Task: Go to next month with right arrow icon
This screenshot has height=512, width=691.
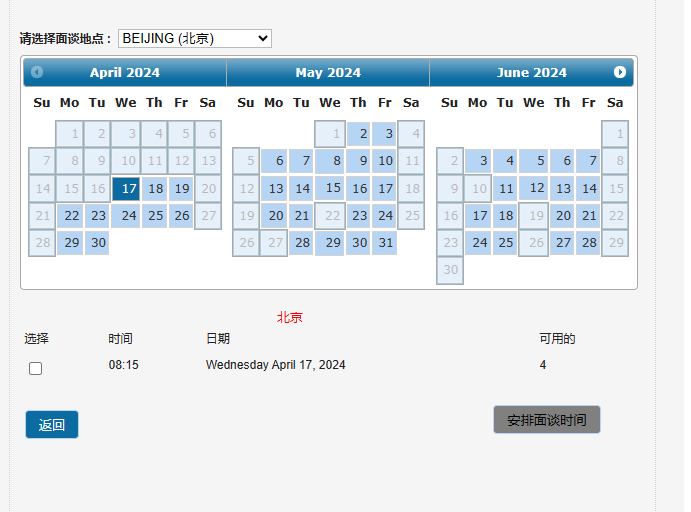Action: [620, 72]
